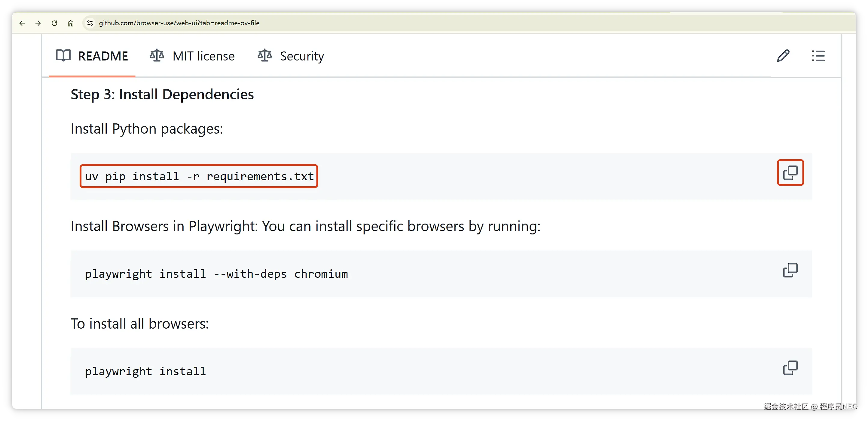Image resolution: width=868 pixels, height=421 pixels.
Task: Reload the GitHub page
Action: point(54,23)
